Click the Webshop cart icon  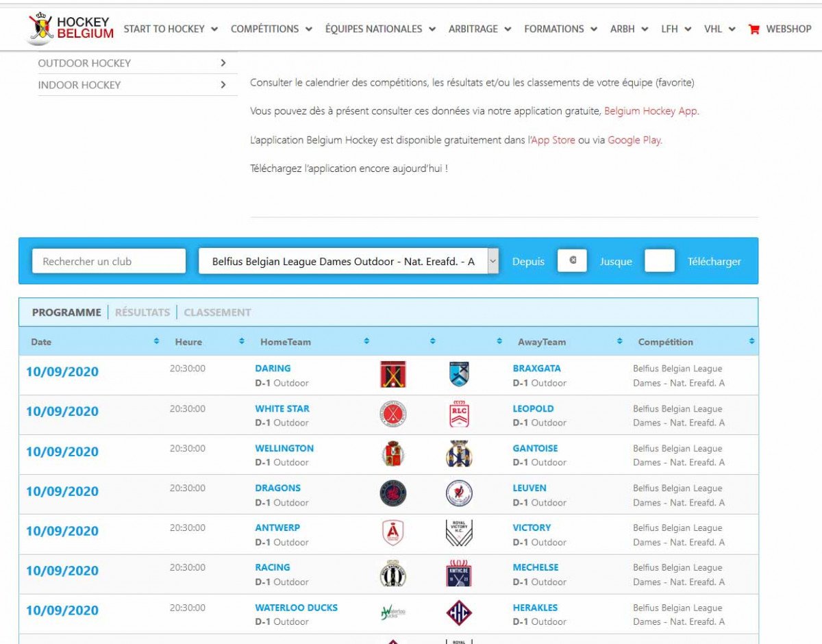[x=754, y=29]
